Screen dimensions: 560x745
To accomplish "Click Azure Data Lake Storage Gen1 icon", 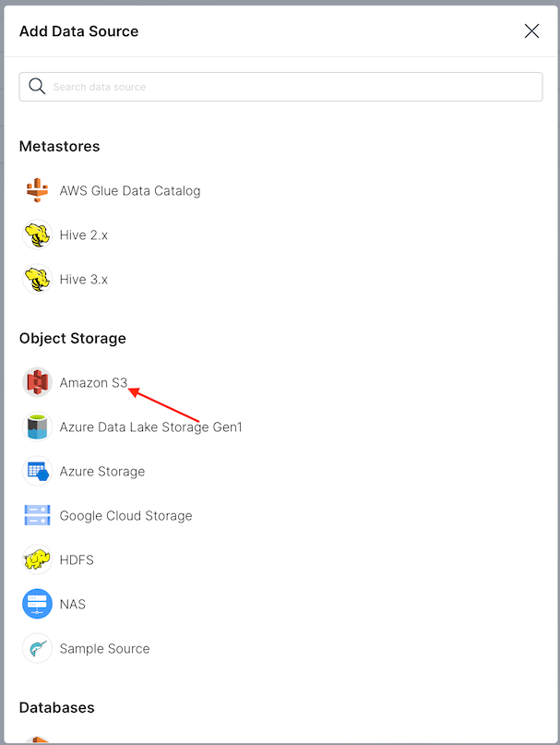I will click(x=37, y=427).
